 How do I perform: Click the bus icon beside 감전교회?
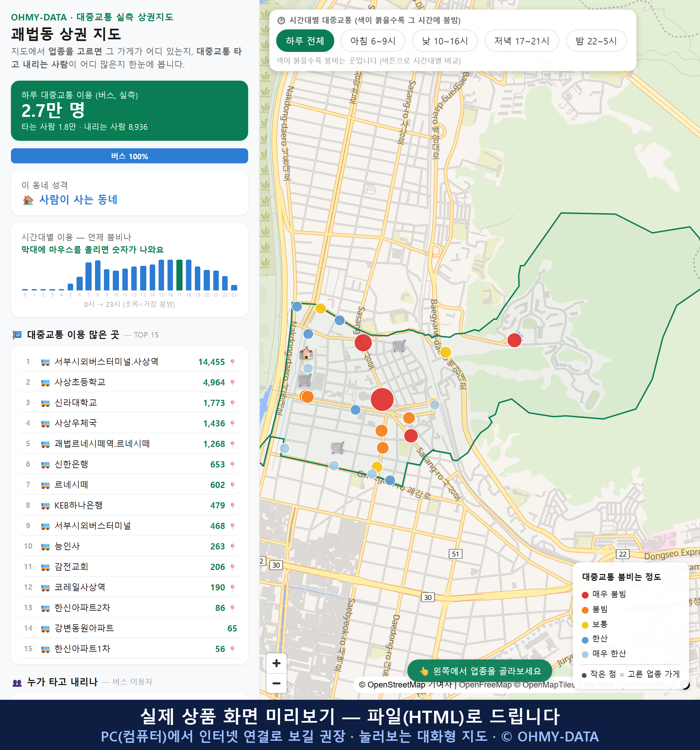(x=45, y=567)
